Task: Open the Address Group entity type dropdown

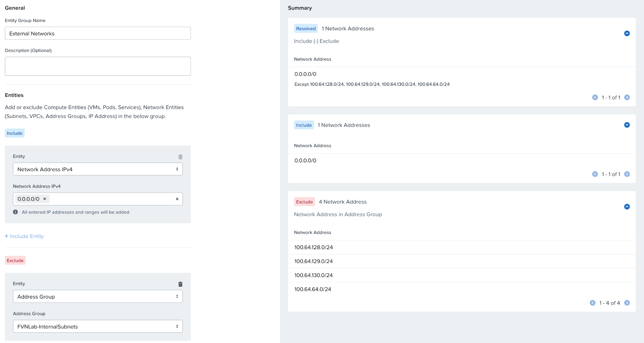Action: coord(97,296)
